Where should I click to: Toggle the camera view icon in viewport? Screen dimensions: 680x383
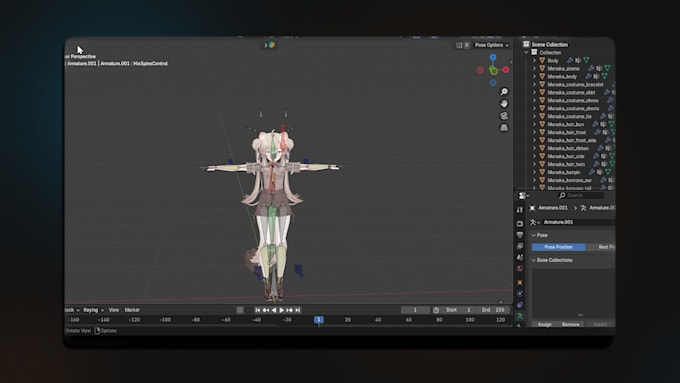(504, 116)
